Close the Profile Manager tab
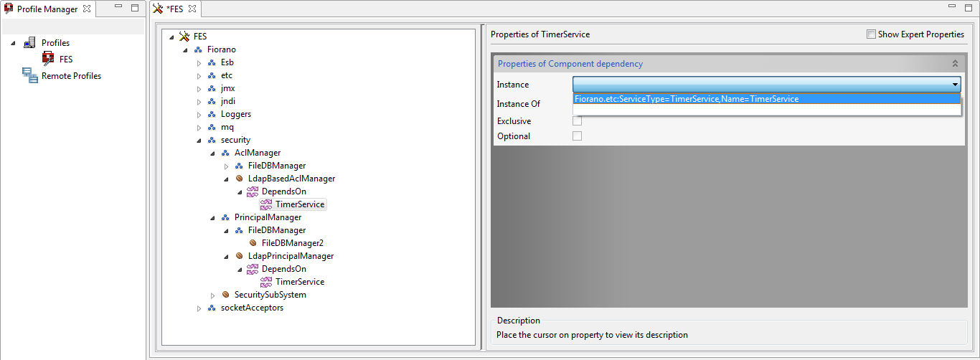The width and height of the screenshot is (980, 360). pos(87,9)
